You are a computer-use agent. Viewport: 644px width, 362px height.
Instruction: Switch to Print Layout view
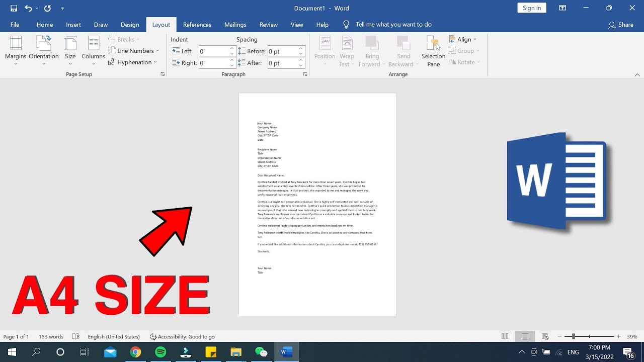tap(525, 337)
